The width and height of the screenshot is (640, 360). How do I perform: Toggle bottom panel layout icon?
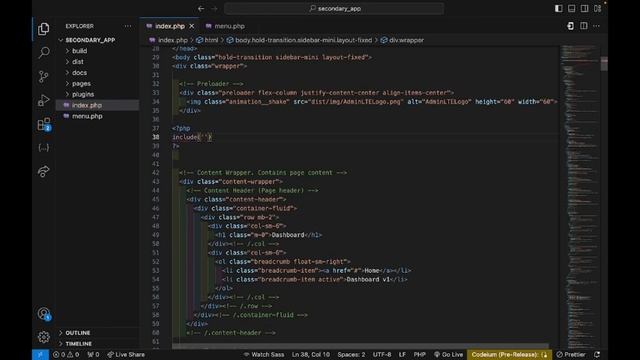tap(571, 9)
